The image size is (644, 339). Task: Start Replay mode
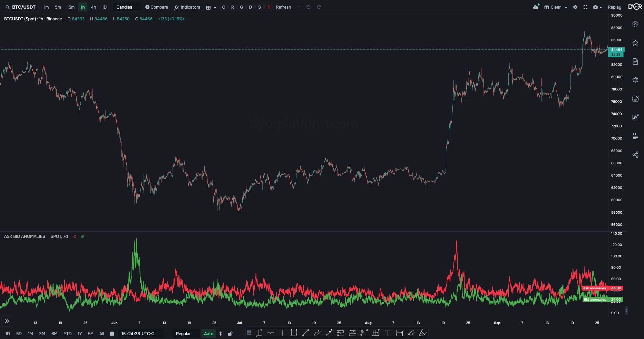pos(615,7)
